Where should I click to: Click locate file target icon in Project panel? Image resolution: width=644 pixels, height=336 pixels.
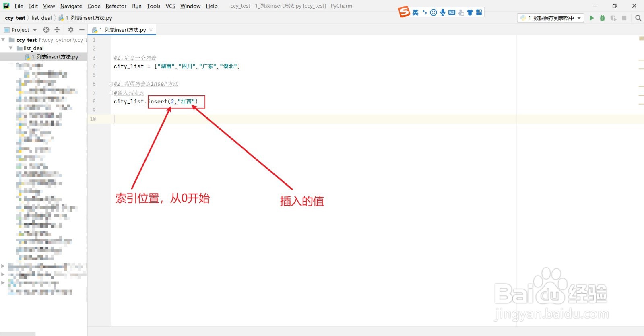(46, 30)
